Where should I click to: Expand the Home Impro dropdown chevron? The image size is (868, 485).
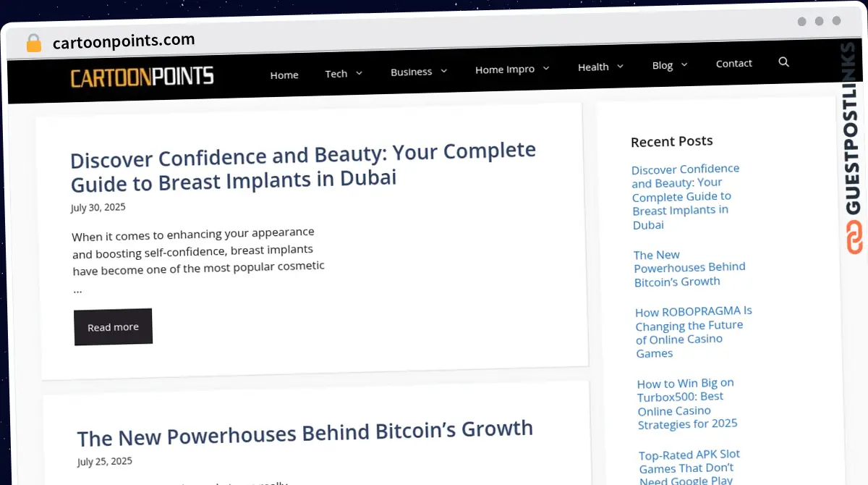tap(546, 68)
